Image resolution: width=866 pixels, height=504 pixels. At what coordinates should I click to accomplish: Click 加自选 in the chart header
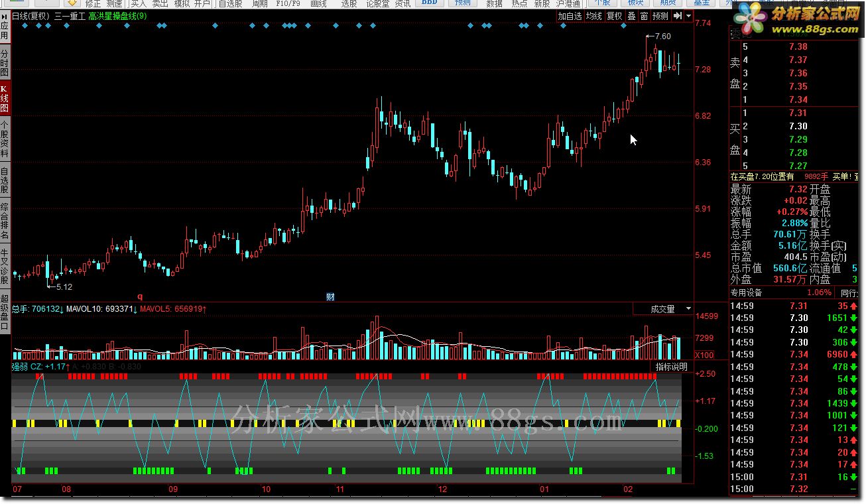tap(570, 16)
